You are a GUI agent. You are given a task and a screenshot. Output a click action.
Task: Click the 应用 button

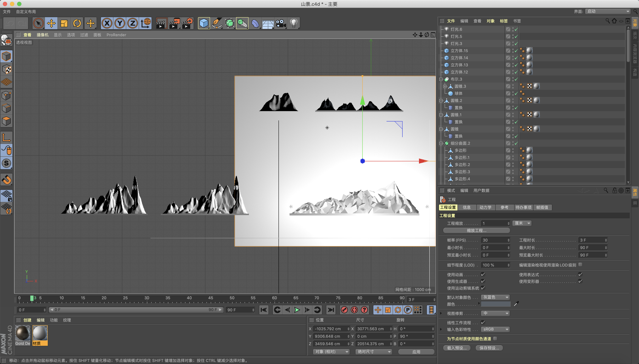tap(416, 352)
